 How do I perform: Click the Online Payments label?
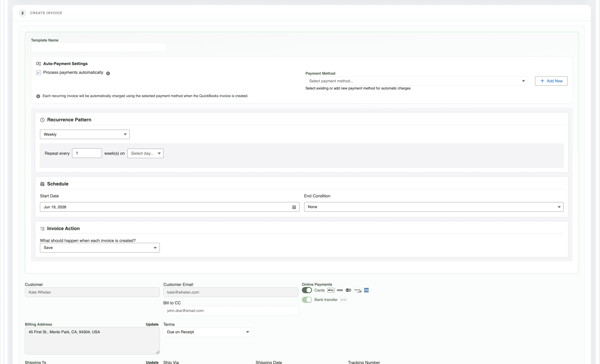(x=317, y=284)
